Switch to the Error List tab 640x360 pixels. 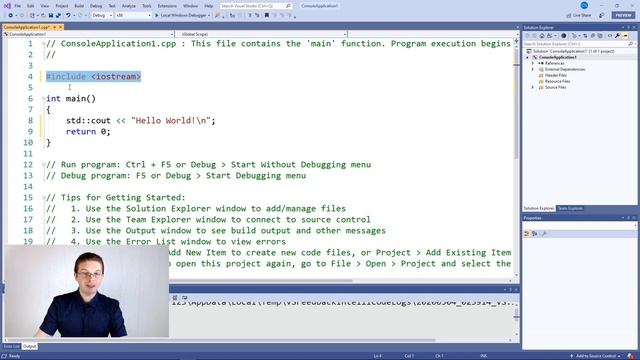point(11,347)
